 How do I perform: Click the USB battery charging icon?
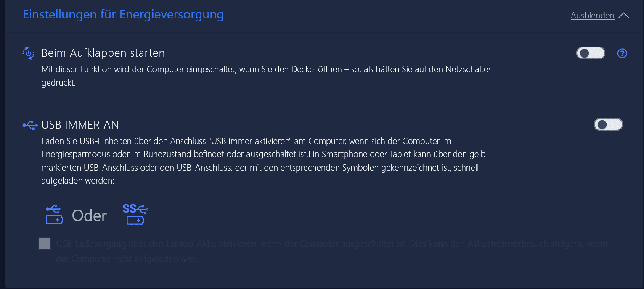(x=54, y=215)
